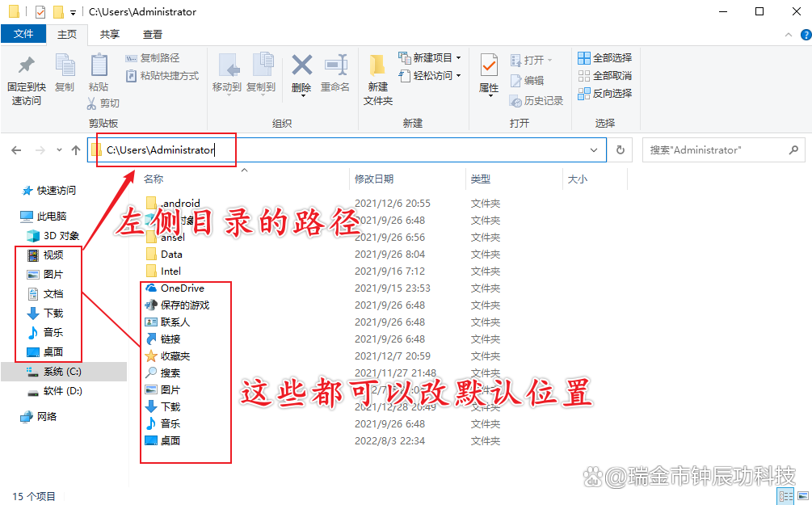Select the 保存的游戏 folder
This screenshot has width=812, height=505.
[x=177, y=305]
